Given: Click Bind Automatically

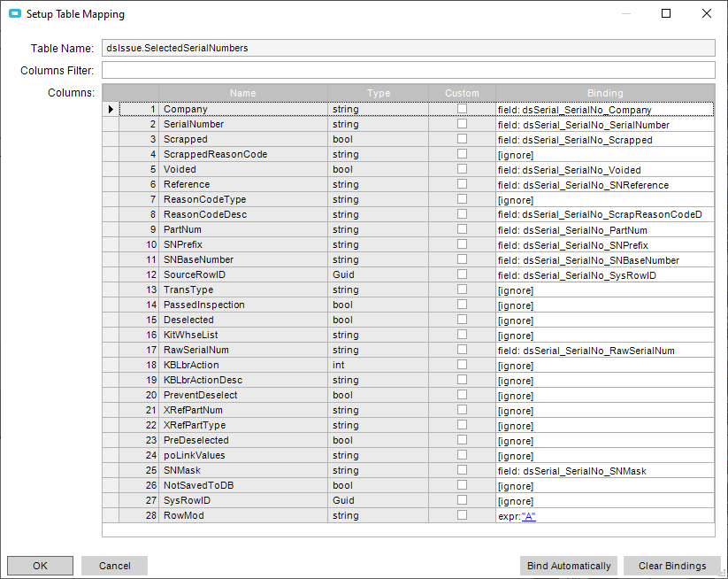Looking at the screenshot, I should point(569,566).
